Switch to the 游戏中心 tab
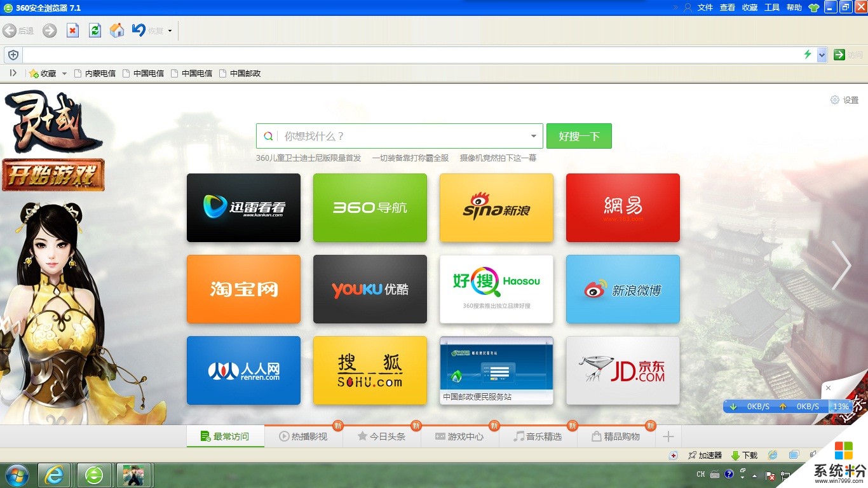 point(460,437)
